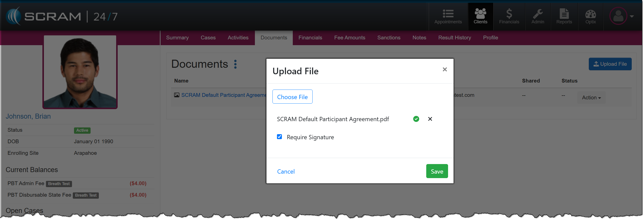Open the user profile avatar dropdown
The width and height of the screenshot is (644, 222).
[621, 16]
